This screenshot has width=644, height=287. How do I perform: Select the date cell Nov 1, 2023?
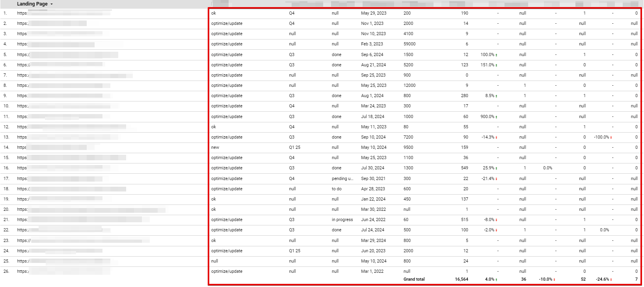pyautogui.click(x=372, y=23)
